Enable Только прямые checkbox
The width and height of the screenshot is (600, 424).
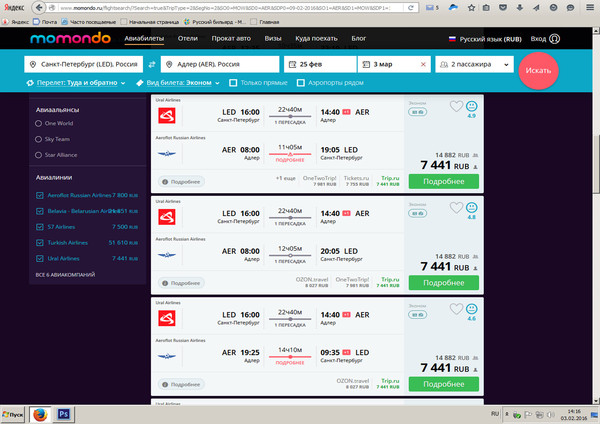[233, 83]
